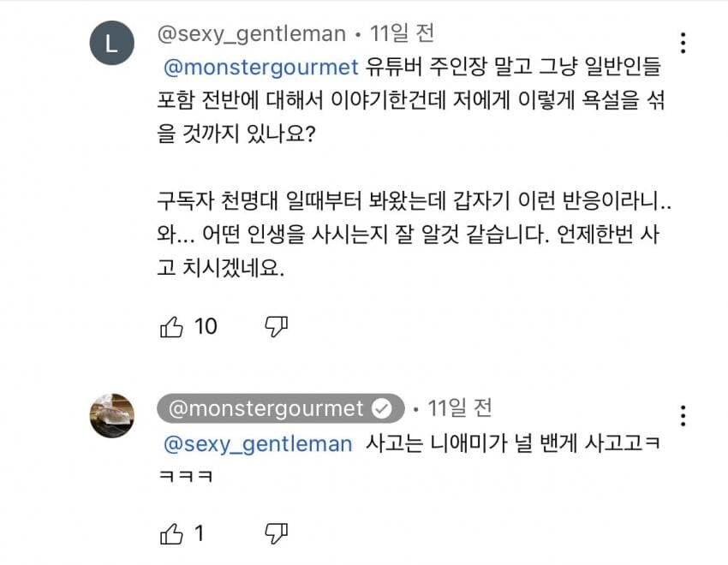Screen dimensions: 728x565
Task: Click the like count "10"
Action: [x=206, y=326]
